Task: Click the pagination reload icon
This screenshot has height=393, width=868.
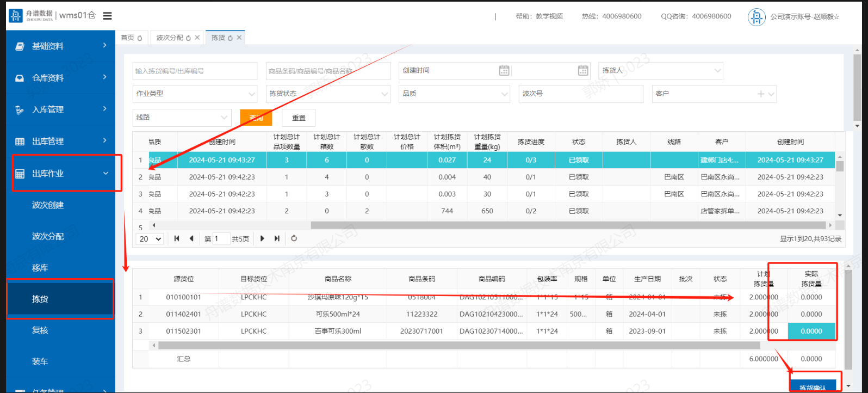Action: [294, 238]
